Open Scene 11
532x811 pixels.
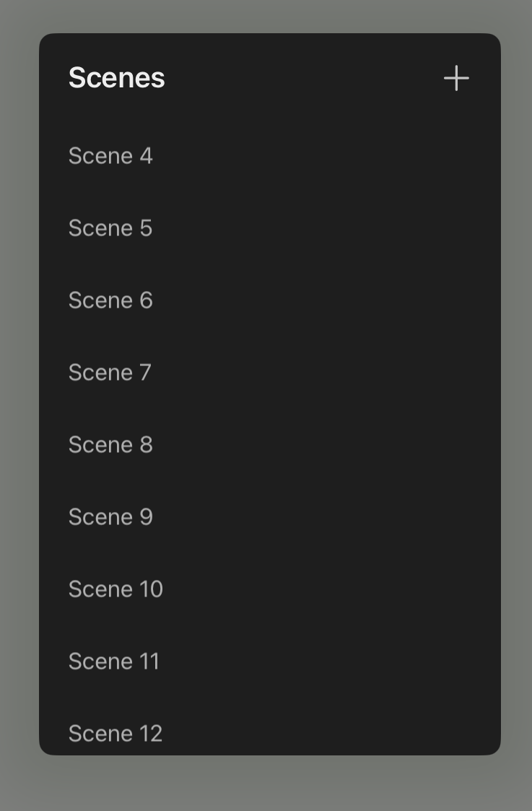[x=113, y=661]
